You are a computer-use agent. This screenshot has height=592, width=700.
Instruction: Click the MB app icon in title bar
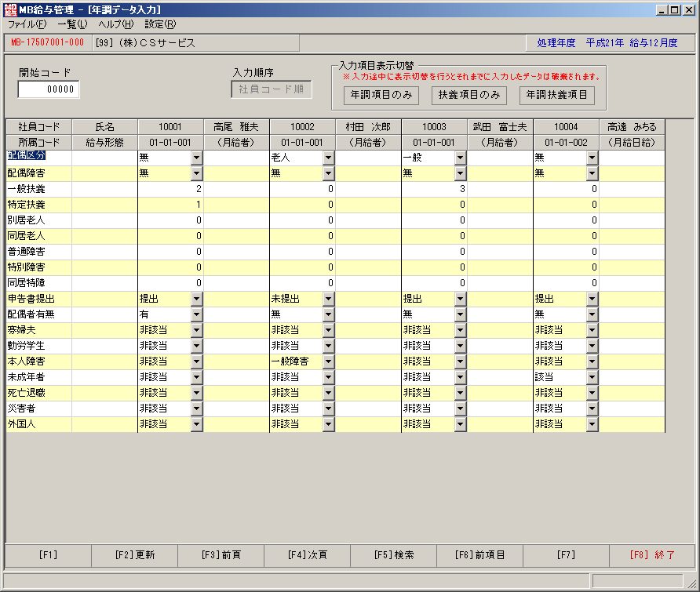(10, 9)
